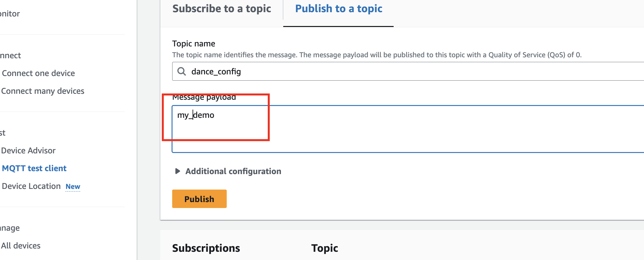The width and height of the screenshot is (644, 260).
Task: Click the New badge beside Device Location
Action: tap(73, 187)
